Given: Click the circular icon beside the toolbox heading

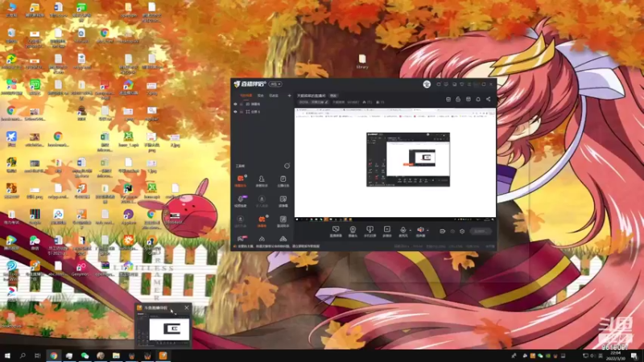Looking at the screenshot, I should tap(287, 166).
